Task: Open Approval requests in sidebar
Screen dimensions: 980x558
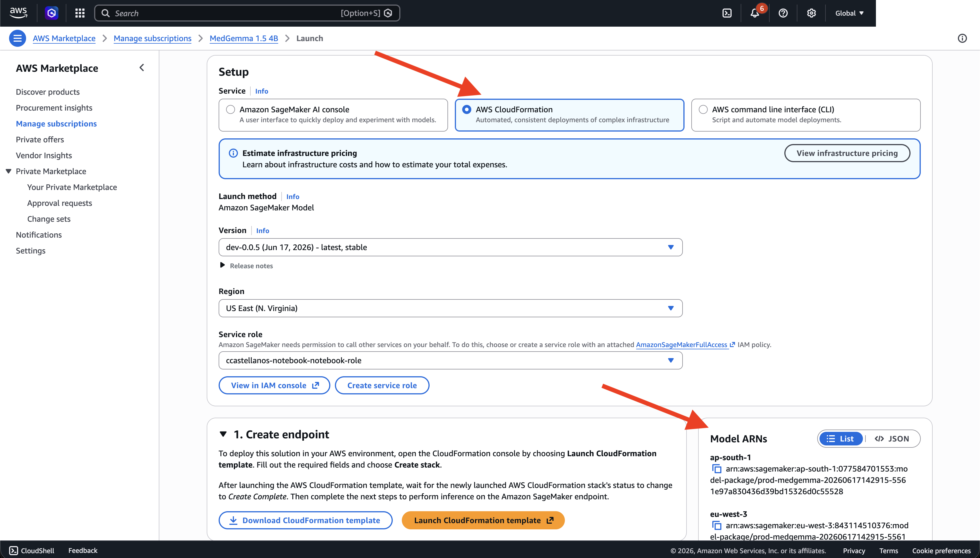Action: (x=59, y=203)
